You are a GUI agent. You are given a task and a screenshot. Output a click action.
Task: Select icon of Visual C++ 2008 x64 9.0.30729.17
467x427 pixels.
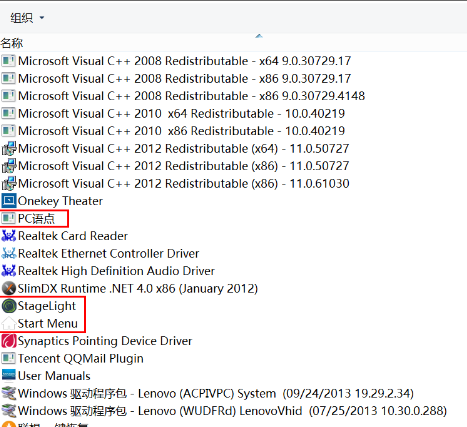point(8,61)
